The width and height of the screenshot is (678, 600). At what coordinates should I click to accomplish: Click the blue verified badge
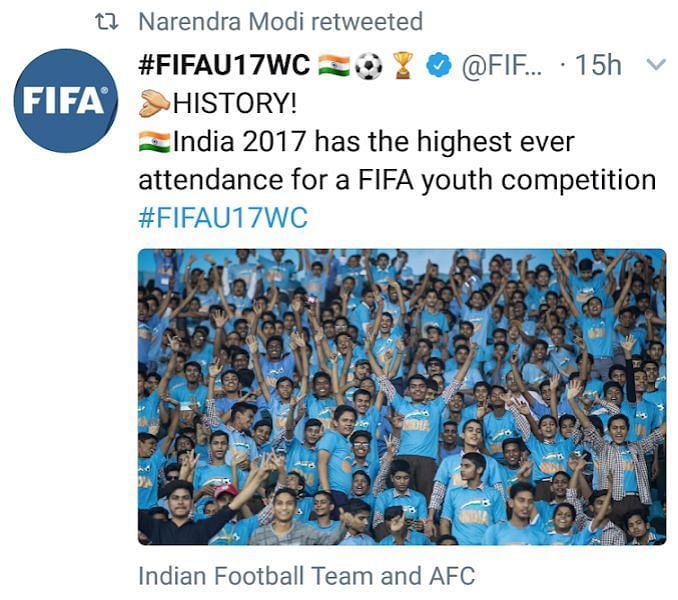pos(437,66)
